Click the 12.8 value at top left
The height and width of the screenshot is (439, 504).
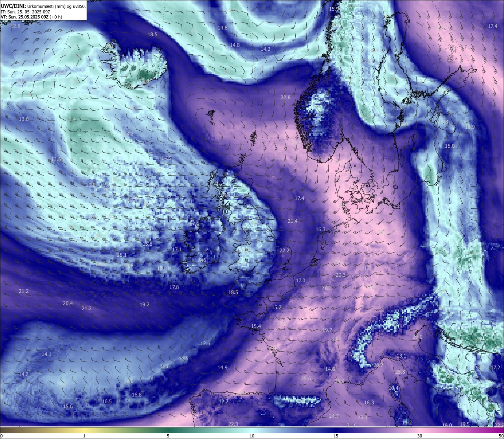[x=16, y=26]
